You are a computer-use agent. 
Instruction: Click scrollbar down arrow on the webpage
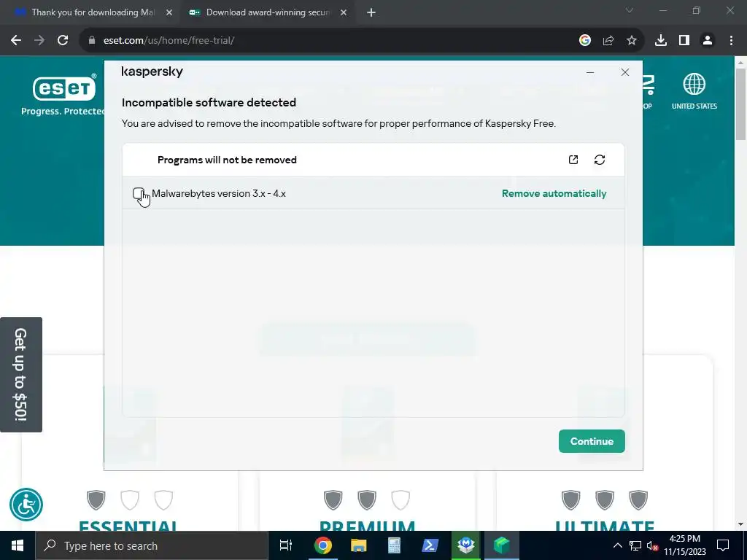741,524
